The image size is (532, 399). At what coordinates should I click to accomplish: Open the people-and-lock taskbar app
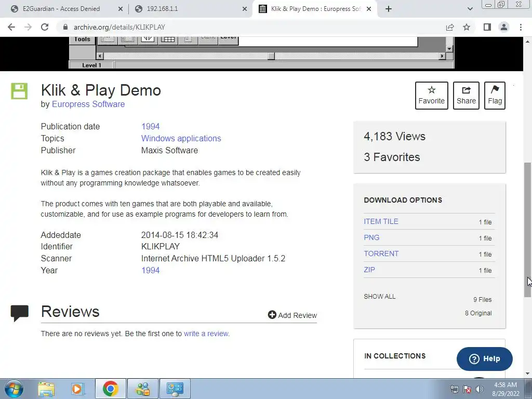pos(142,389)
